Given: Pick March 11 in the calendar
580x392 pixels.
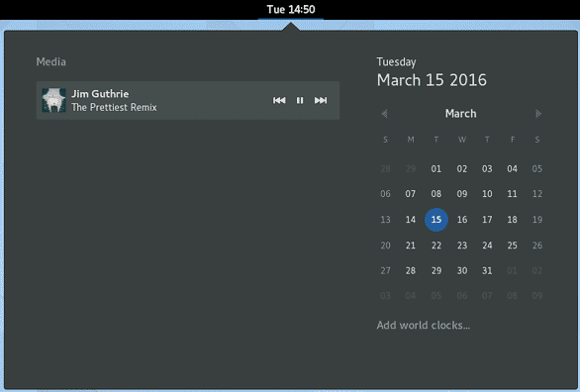Looking at the screenshot, I should (513, 194).
